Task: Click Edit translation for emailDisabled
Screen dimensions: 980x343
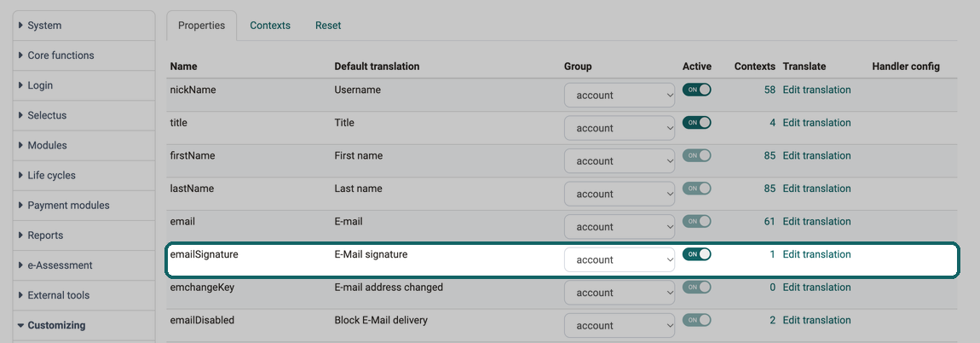Action: click(x=816, y=320)
